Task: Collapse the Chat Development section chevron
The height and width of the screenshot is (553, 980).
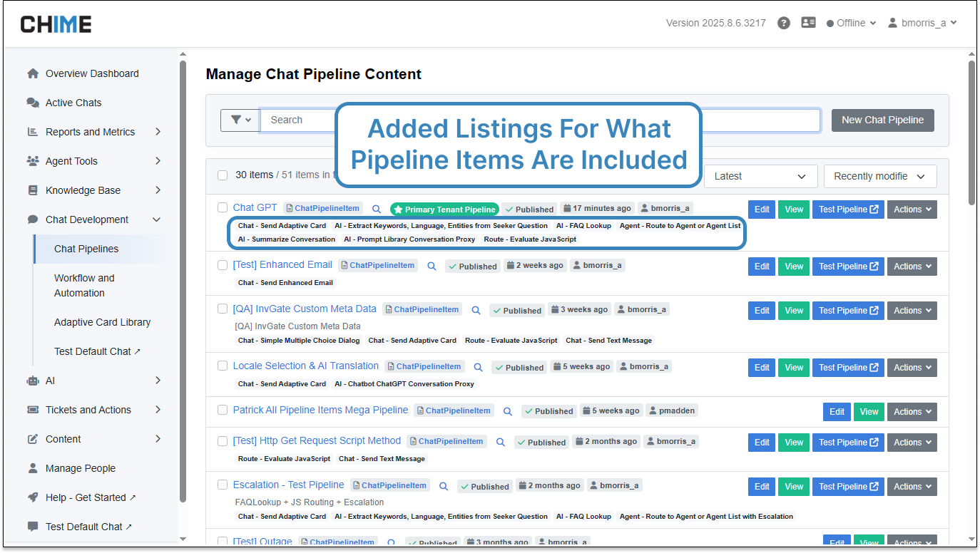Action: (x=157, y=219)
